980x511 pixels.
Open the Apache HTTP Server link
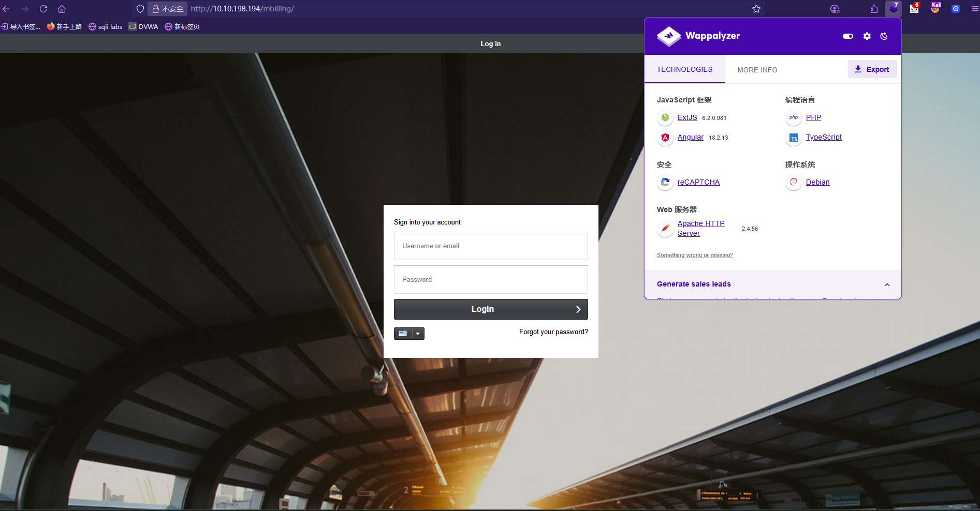[x=700, y=228]
